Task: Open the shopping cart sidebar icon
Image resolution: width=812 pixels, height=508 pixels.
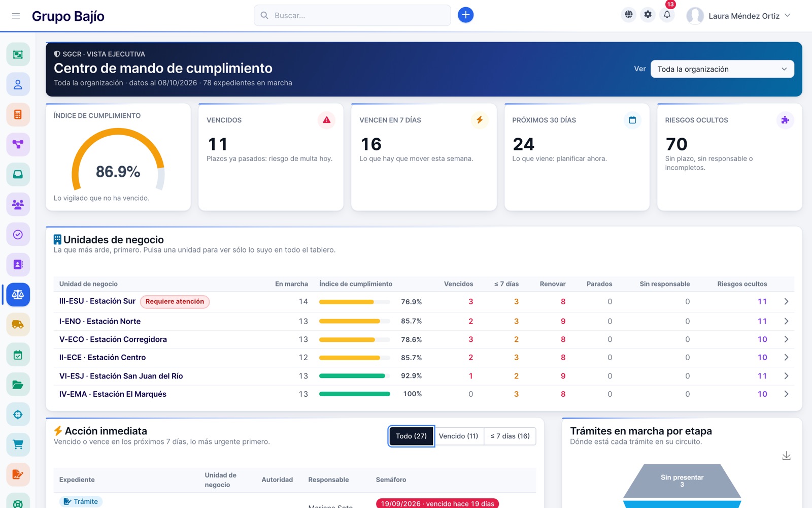Action: [x=18, y=444]
